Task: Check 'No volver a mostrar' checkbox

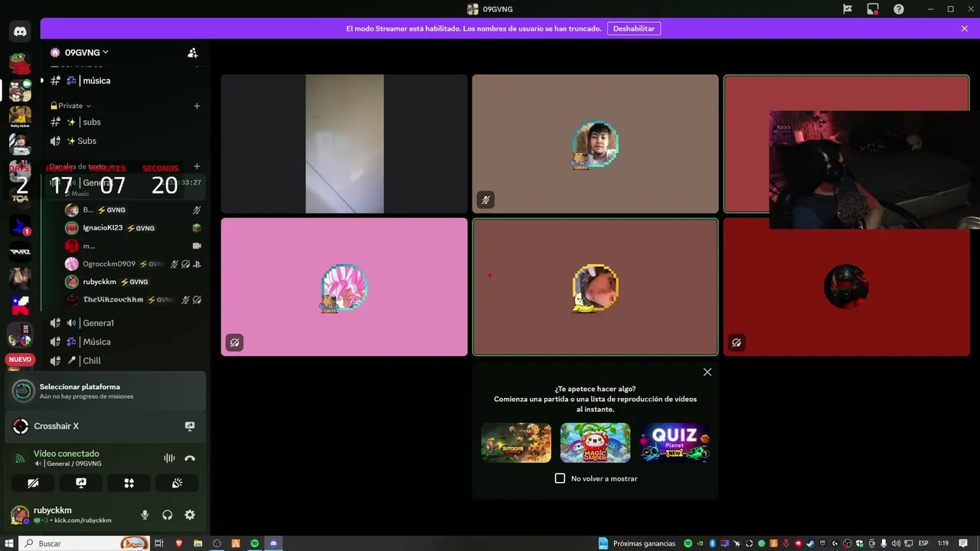Action: click(560, 478)
